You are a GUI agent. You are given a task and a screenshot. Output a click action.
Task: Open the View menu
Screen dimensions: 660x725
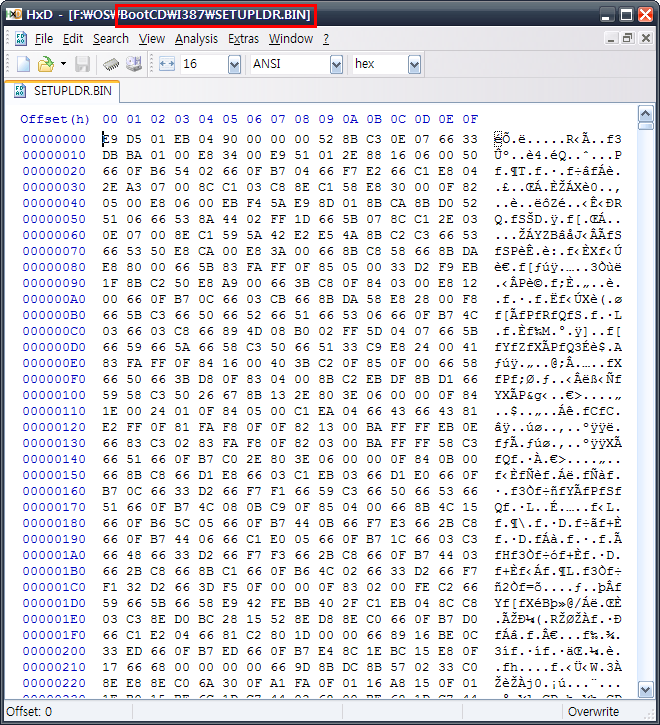click(152, 39)
